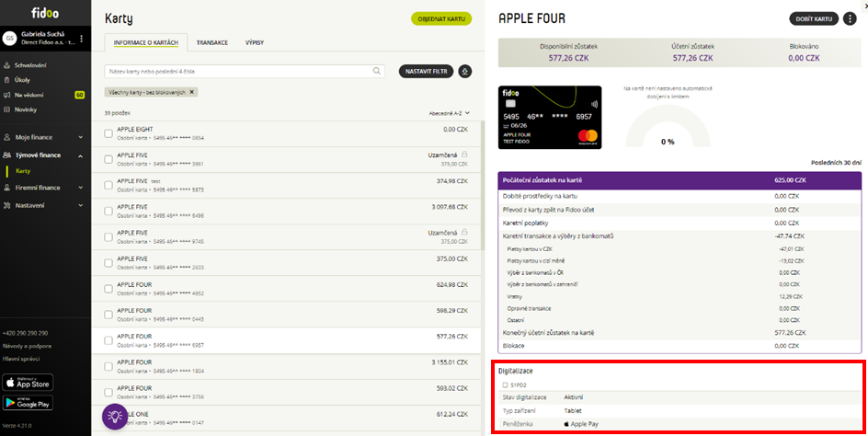This screenshot has height=436, width=868.
Task: Click 'Verze 4.21.0' text
Action: pos(16,426)
